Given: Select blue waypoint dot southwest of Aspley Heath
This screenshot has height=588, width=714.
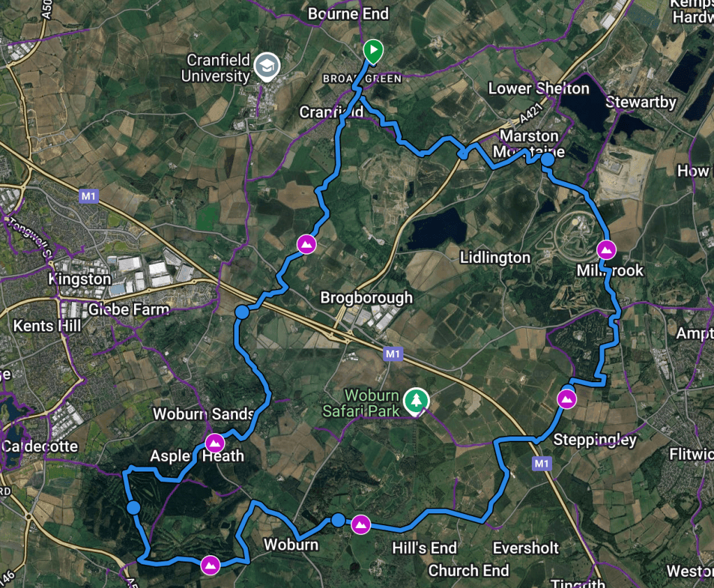Looking at the screenshot, I should point(133,508).
